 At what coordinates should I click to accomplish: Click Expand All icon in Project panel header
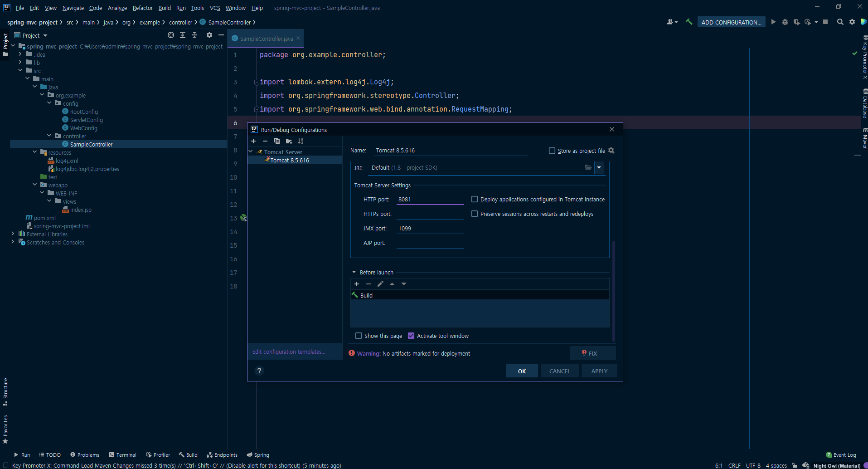click(183, 35)
